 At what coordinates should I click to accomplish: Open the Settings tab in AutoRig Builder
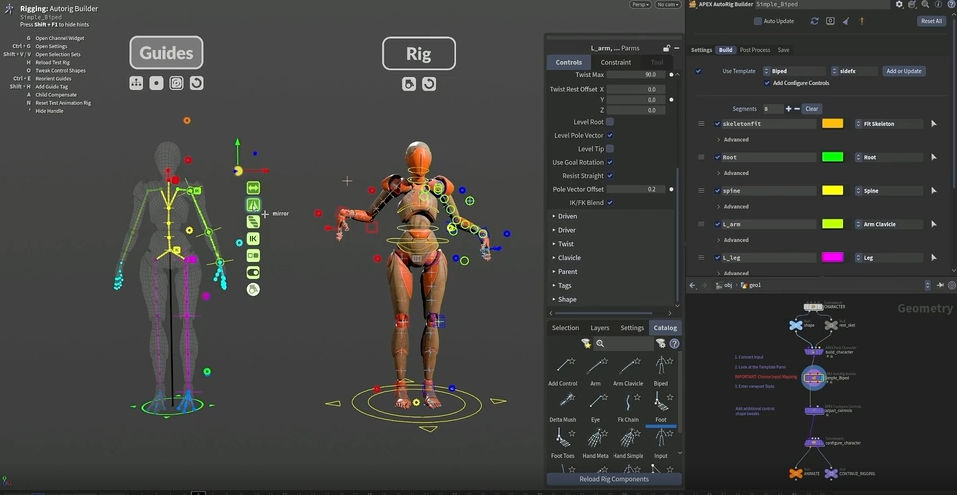point(701,50)
